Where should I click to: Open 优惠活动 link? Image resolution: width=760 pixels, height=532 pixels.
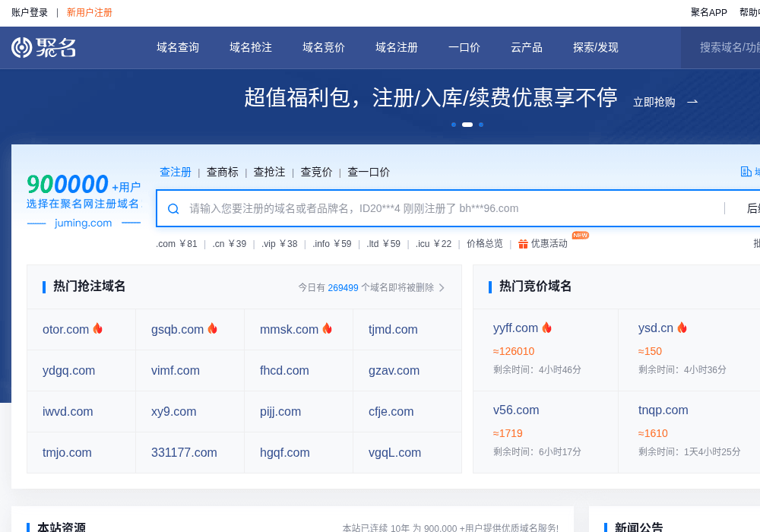pos(549,244)
